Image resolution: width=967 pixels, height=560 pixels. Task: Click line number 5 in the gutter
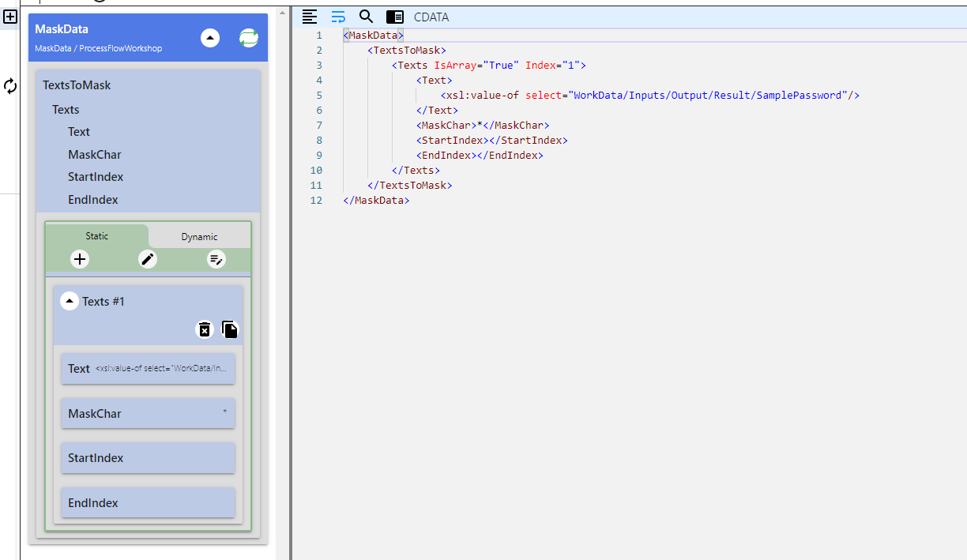coord(319,96)
